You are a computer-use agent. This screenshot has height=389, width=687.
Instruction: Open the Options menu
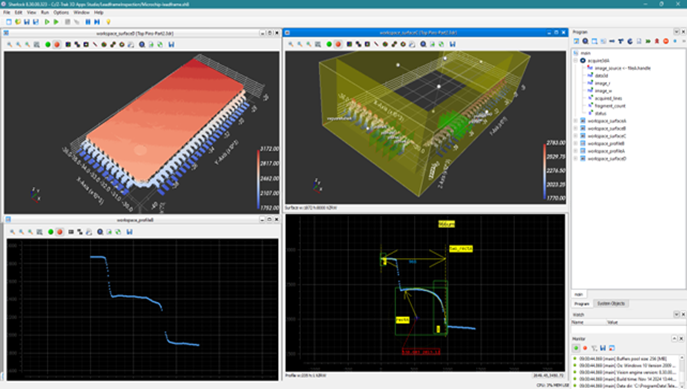pyautogui.click(x=61, y=13)
